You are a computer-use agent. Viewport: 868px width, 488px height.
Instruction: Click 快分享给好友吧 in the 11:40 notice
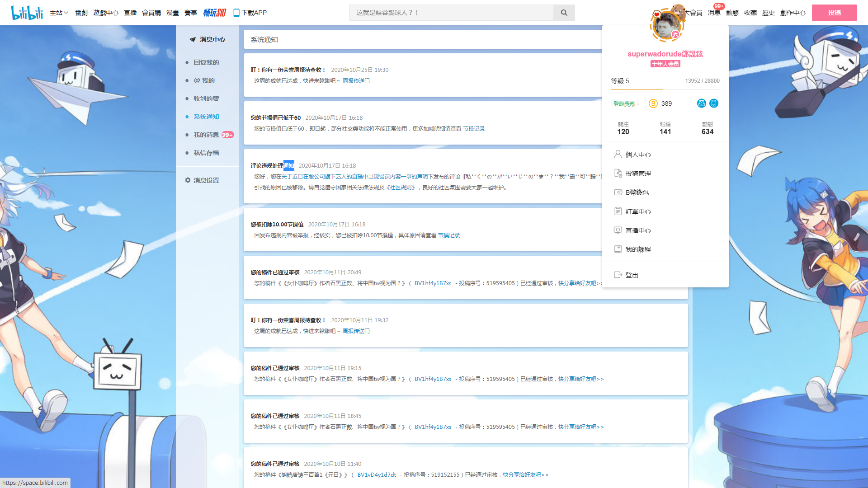pos(525,474)
